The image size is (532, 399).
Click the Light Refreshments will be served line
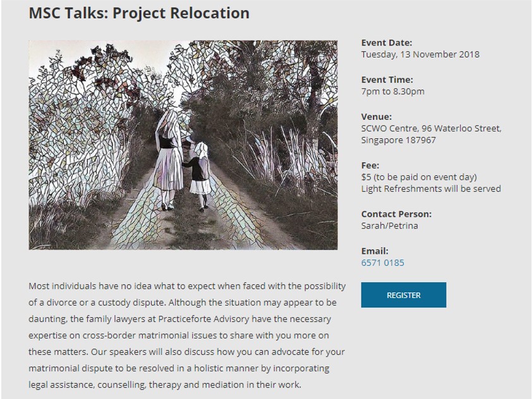click(x=431, y=189)
